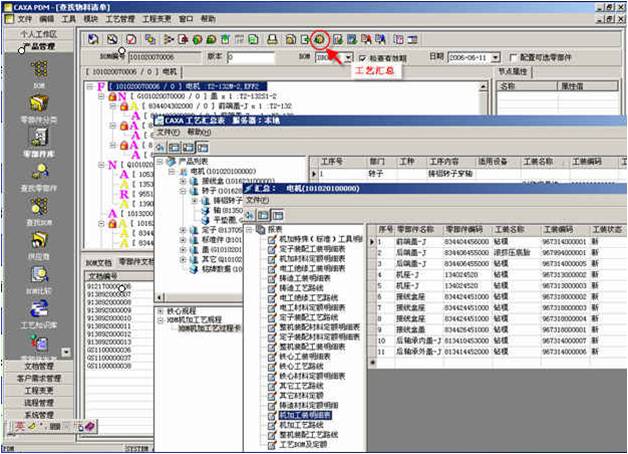Open the 工艺管理 menu

pyautogui.click(x=120, y=19)
